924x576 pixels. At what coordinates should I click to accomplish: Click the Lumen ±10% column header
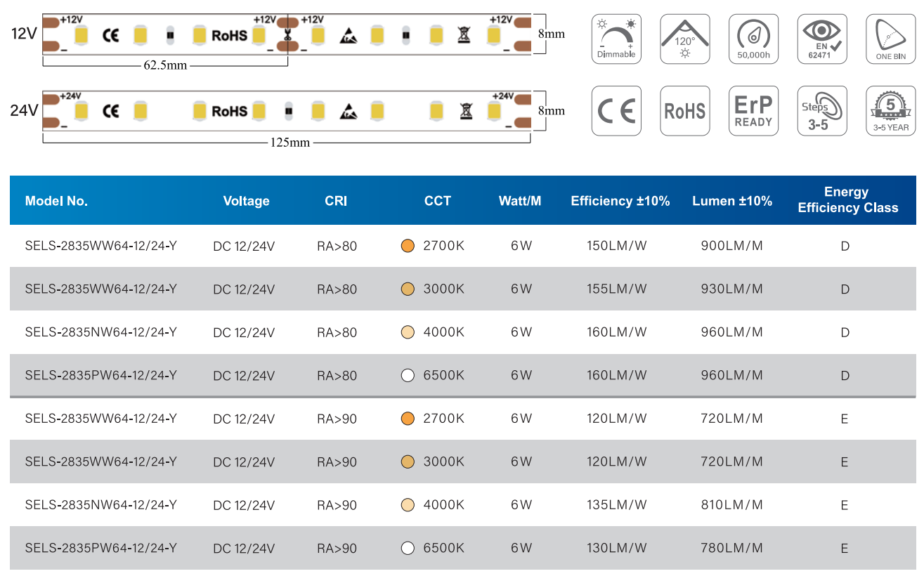732,201
